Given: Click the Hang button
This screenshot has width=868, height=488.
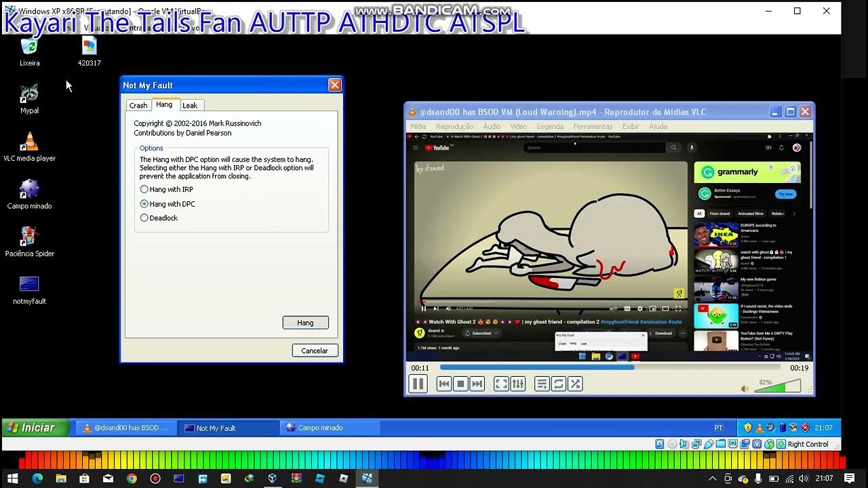Looking at the screenshot, I should click(x=305, y=323).
